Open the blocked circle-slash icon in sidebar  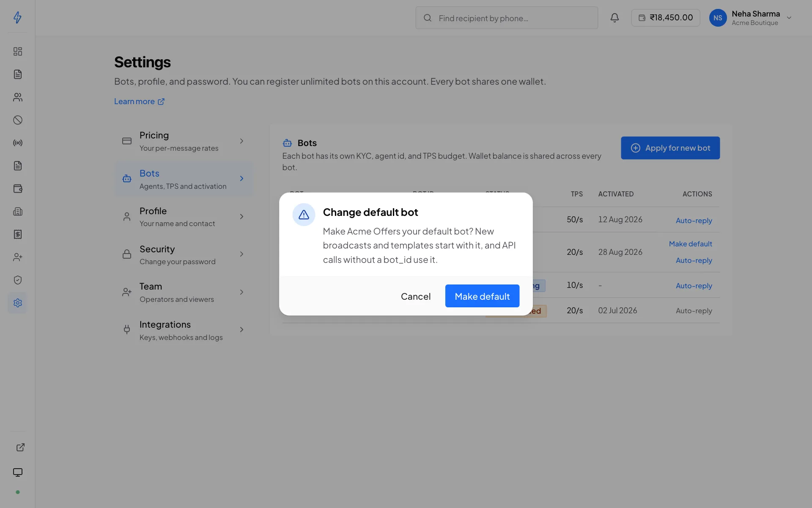17,120
